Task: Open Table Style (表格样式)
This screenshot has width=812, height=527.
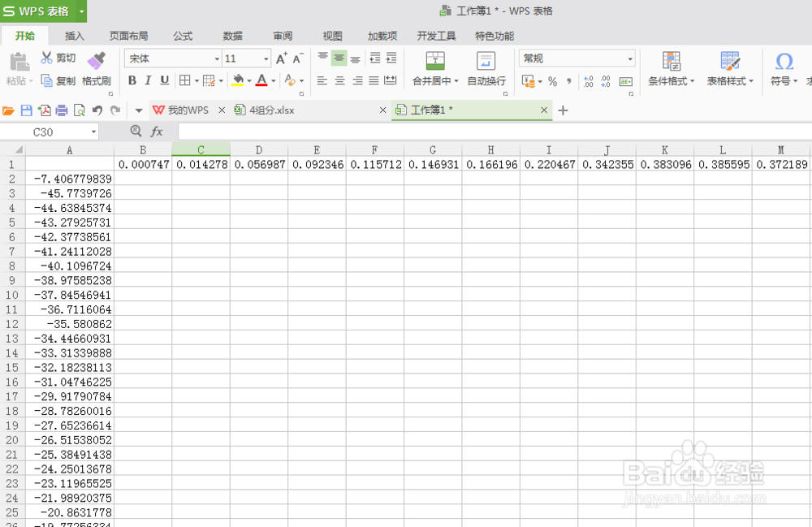Action: point(730,68)
